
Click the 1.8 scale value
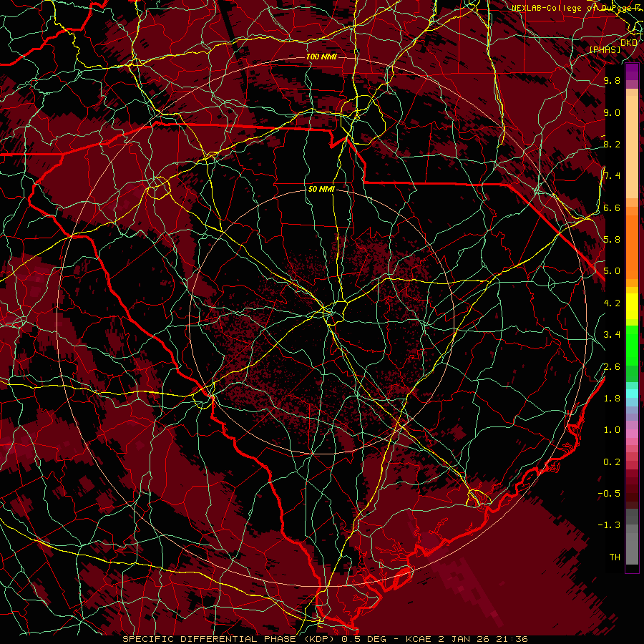tap(612, 399)
